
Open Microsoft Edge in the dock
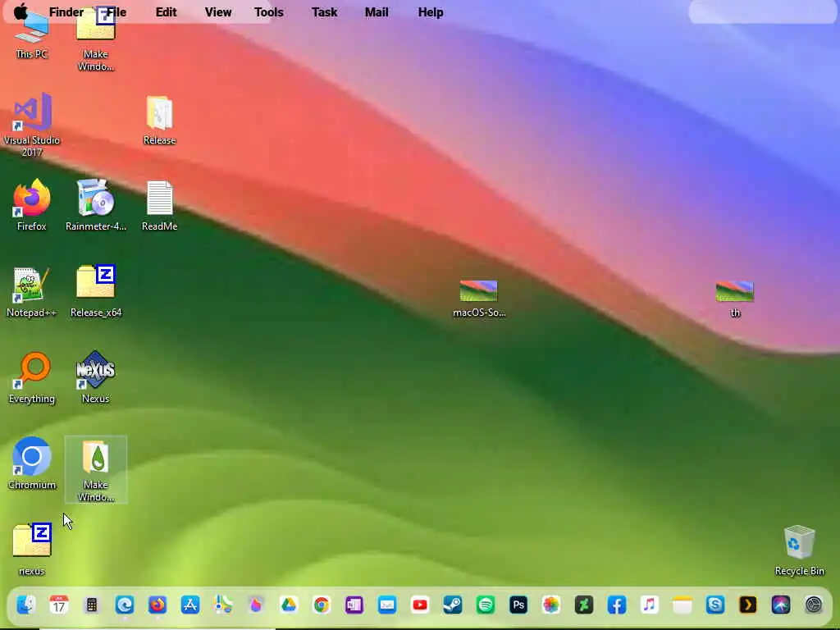click(125, 605)
